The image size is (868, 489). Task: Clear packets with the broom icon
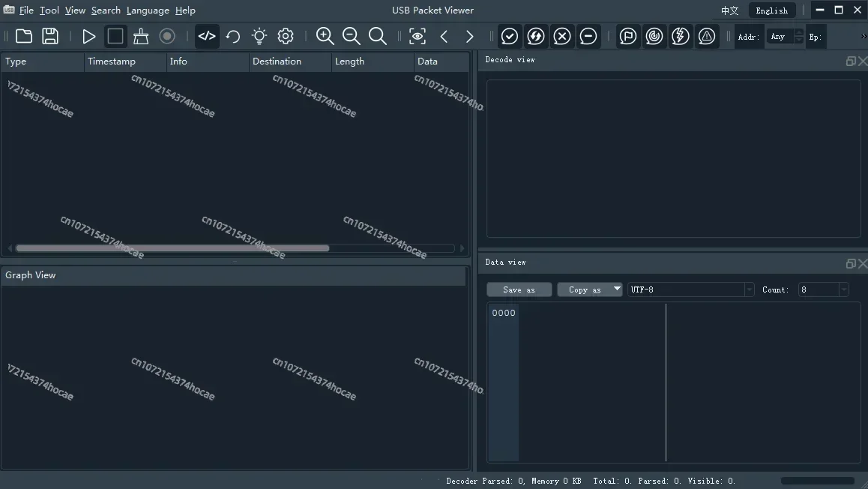[141, 37]
